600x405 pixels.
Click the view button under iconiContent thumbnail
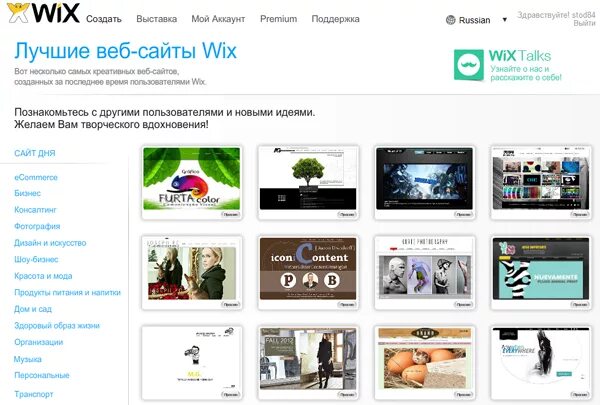347,305
